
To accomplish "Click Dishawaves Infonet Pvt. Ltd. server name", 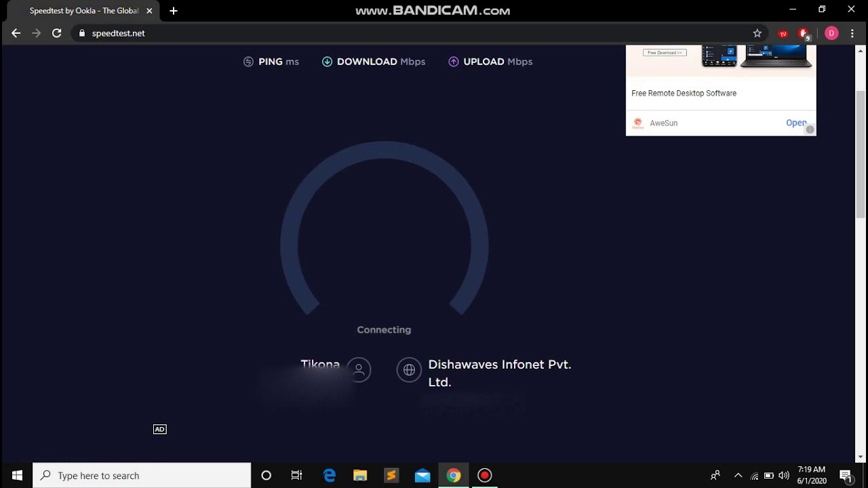I will [x=500, y=373].
